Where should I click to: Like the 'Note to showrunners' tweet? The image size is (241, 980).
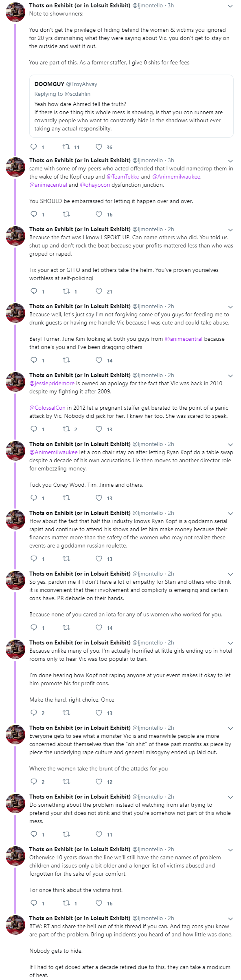[99, 147]
